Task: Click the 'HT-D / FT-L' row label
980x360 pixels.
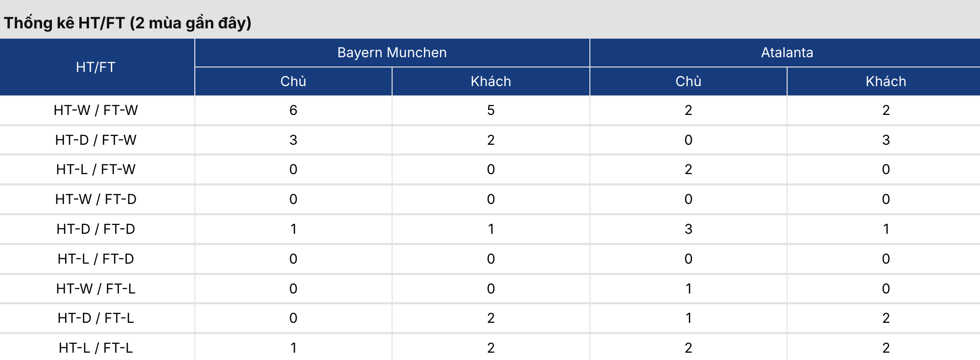Action: [x=96, y=318]
